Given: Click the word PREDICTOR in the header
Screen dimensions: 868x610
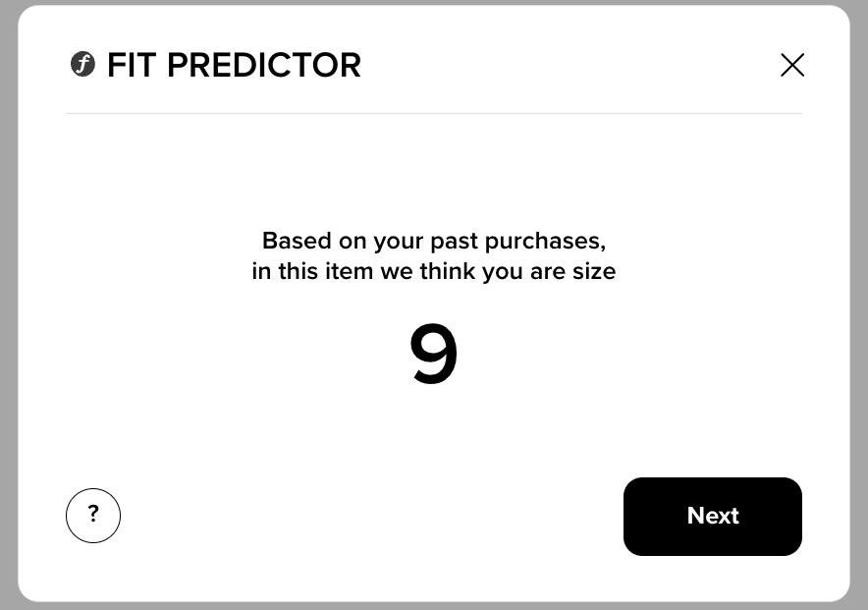Looking at the screenshot, I should tap(264, 65).
